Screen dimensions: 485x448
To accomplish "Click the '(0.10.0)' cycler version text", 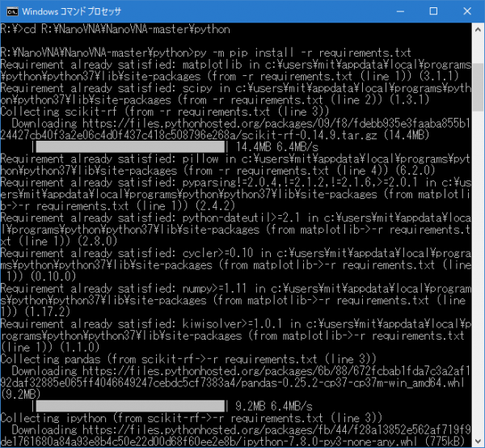I will (53, 277).
